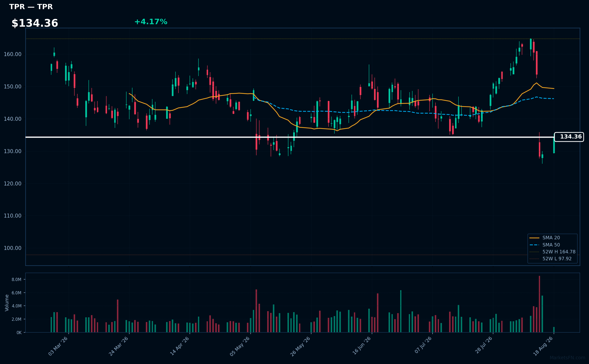589x364 pixels.
Task: Click the boxed "134.36" current price tag
Action: (x=569, y=137)
